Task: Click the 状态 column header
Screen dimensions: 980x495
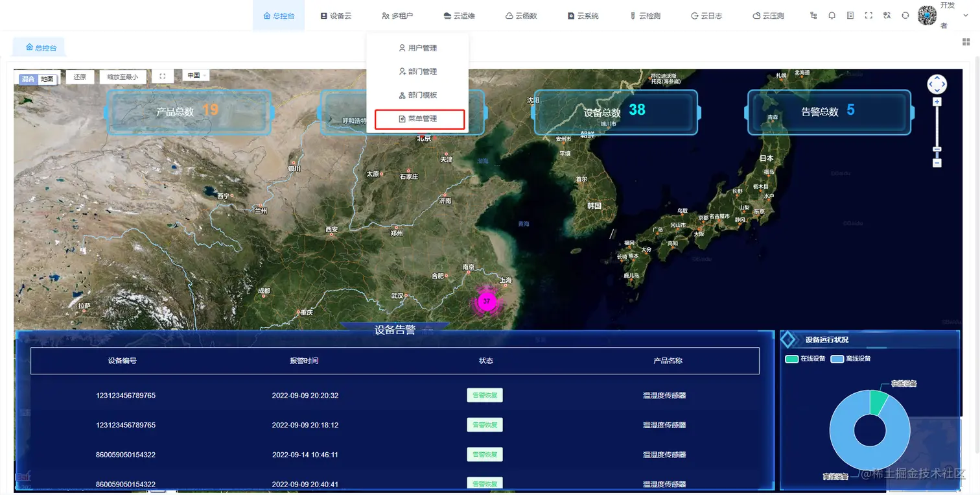Action: click(x=486, y=361)
